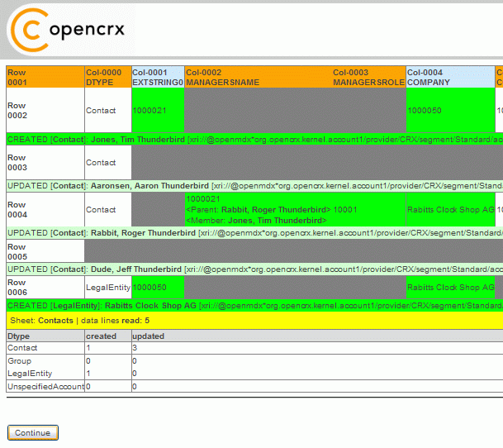503x448 pixels.
Task: Click value 1000050 in Row 0006
Action: point(149,288)
